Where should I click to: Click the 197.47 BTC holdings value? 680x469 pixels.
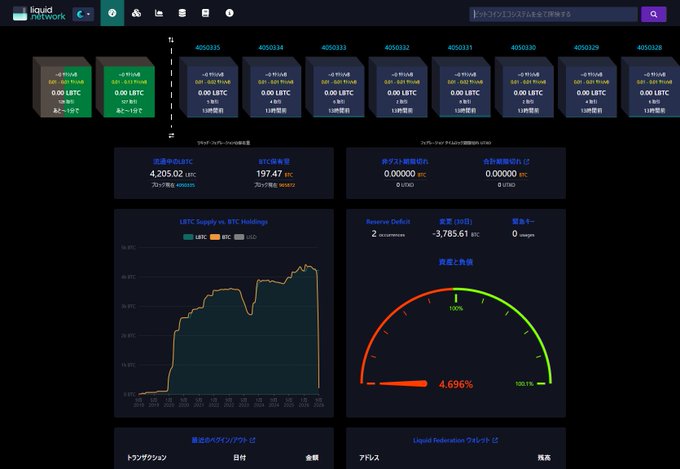(275, 174)
